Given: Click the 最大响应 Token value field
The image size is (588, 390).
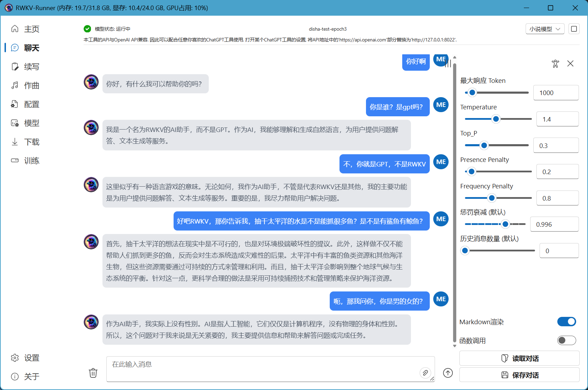Looking at the screenshot, I should pyautogui.click(x=556, y=93).
